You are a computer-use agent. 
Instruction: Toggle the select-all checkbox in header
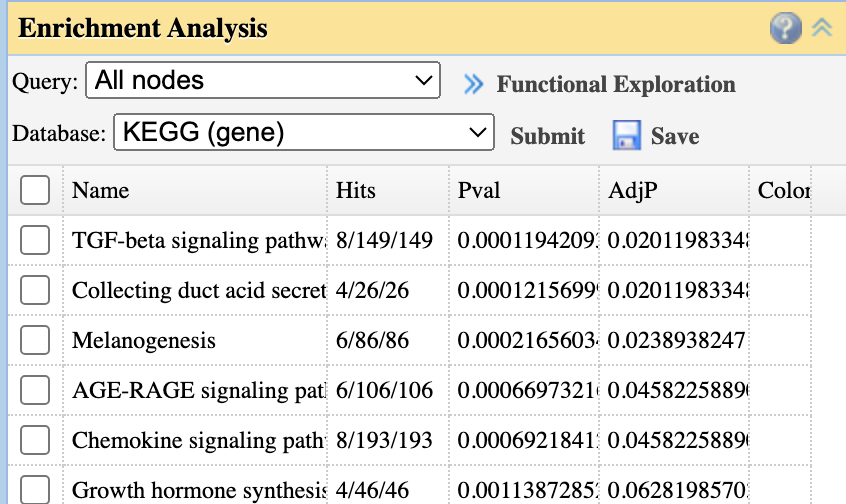(35, 190)
